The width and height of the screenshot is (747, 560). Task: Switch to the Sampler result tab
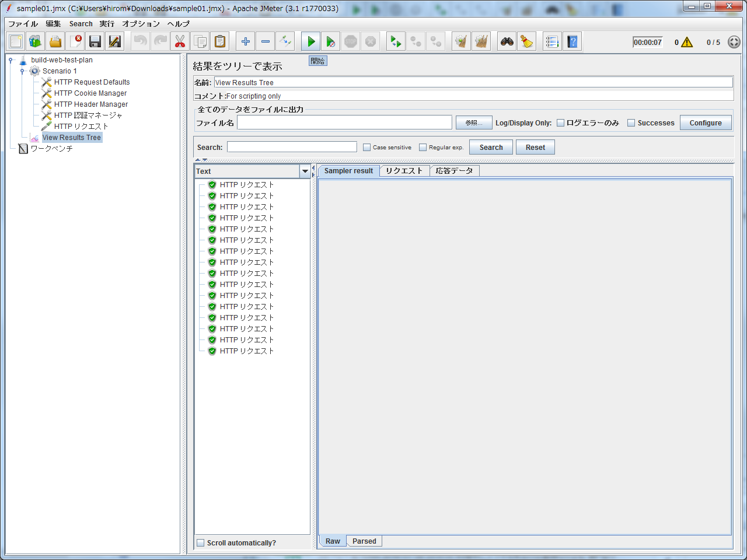tap(349, 171)
